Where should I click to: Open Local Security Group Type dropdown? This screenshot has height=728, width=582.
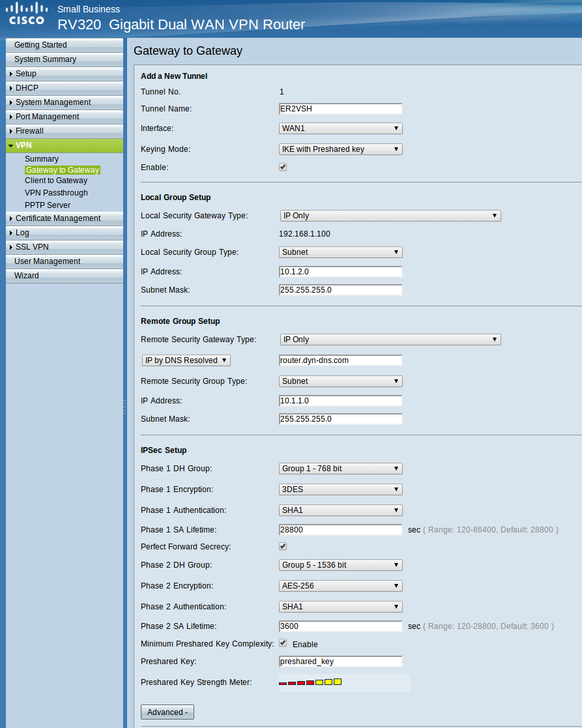[x=341, y=252]
